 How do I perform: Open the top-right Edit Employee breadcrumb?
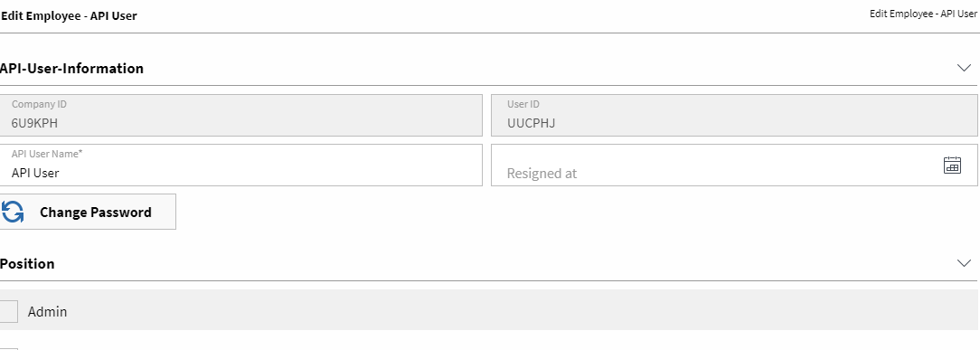tap(923, 14)
